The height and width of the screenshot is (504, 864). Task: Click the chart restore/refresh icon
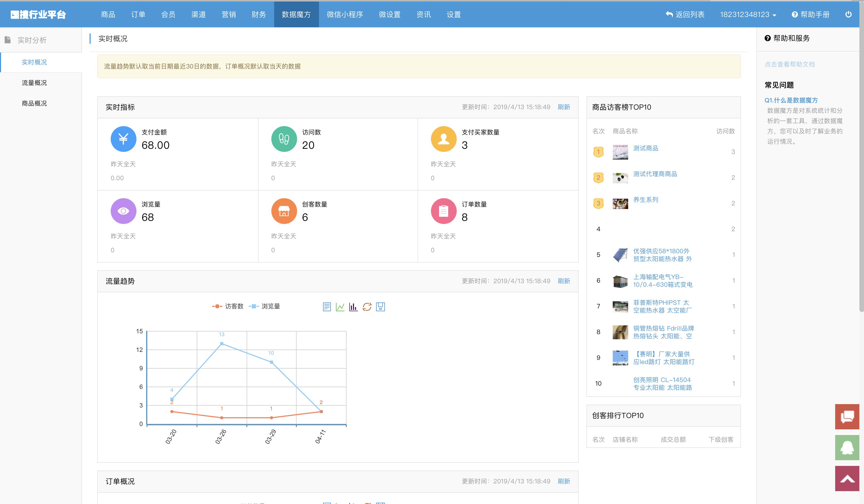click(x=367, y=307)
